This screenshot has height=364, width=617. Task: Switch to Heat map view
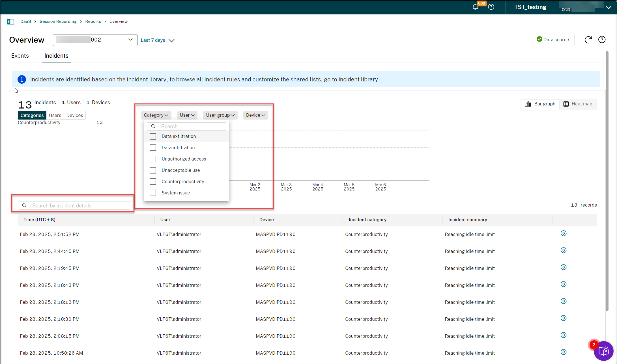(x=578, y=104)
